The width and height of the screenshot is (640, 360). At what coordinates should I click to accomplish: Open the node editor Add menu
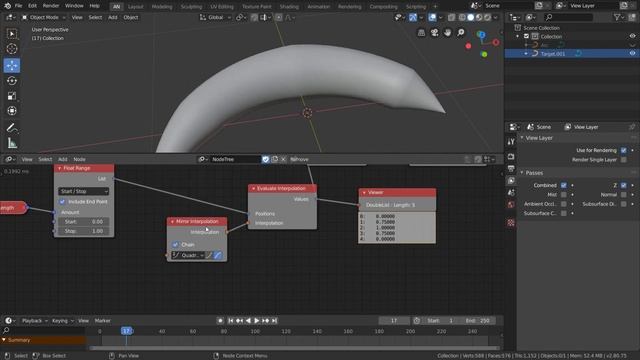[x=62, y=159]
